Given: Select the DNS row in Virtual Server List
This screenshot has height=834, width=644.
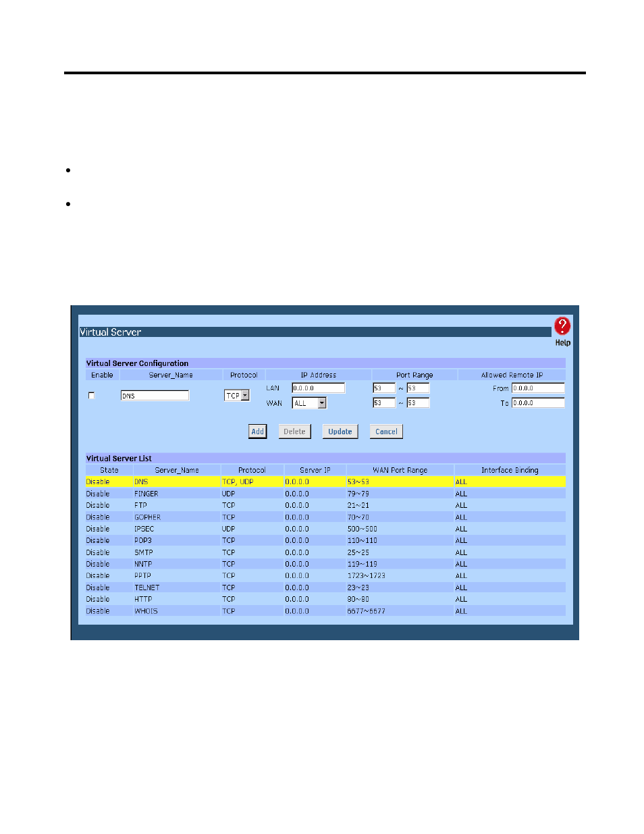Looking at the screenshot, I should pyautogui.click(x=325, y=482).
